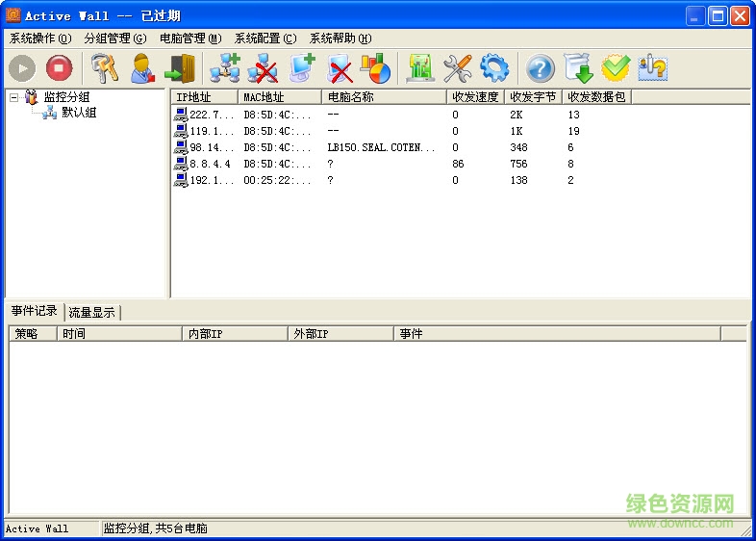
Task: Click the pie chart statistics icon
Action: pyautogui.click(x=375, y=68)
